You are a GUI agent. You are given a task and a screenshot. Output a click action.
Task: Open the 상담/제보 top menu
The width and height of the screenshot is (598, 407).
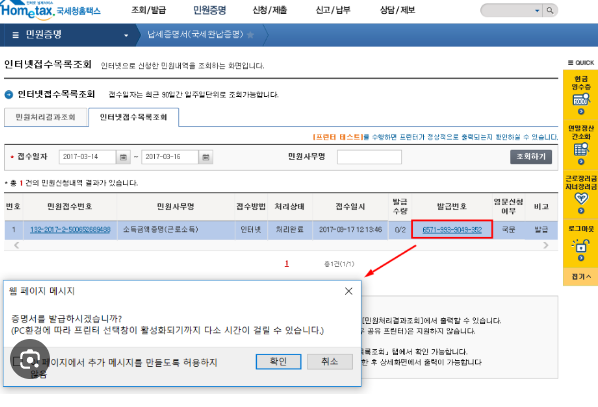[x=397, y=10]
